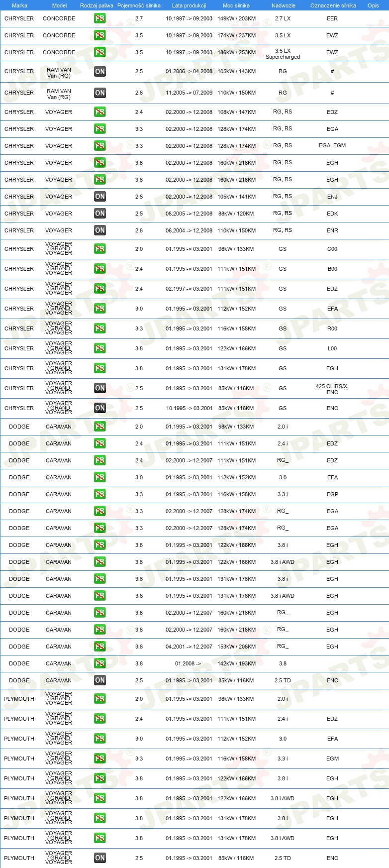This screenshot has height=868, width=389.
Task: Click petrol icon in Plymouth 2.0 i row
Action: tap(100, 699)
